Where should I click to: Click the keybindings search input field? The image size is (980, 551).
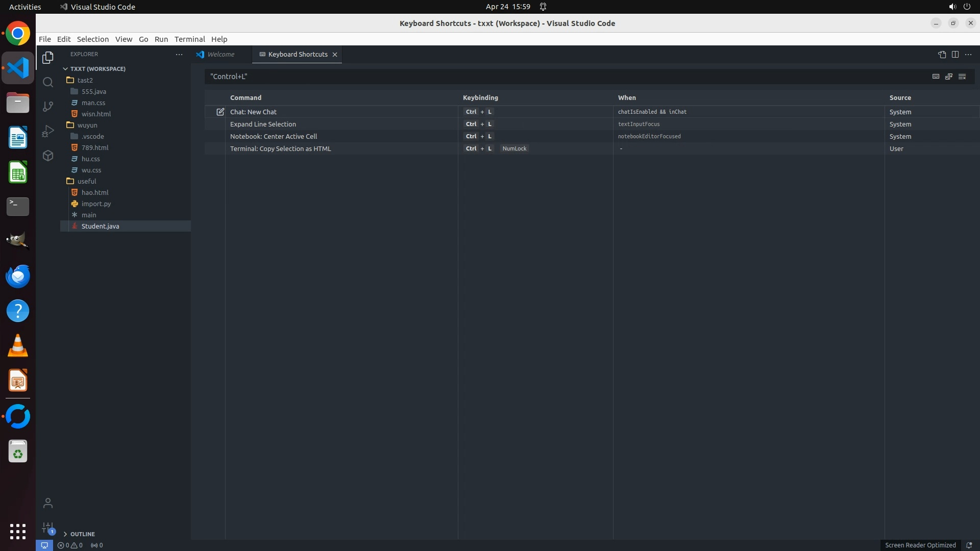tap(561, 77)
